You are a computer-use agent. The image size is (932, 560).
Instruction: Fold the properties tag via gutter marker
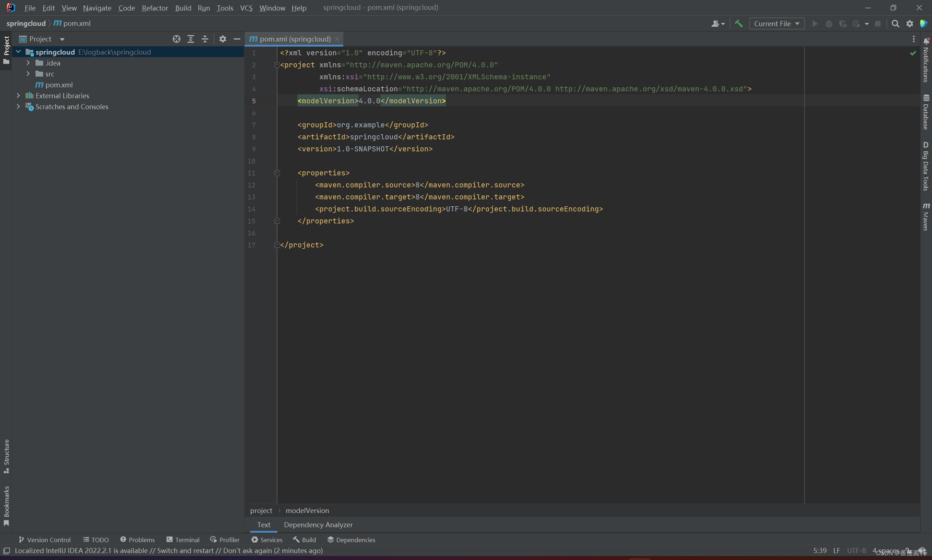(277, 173)
